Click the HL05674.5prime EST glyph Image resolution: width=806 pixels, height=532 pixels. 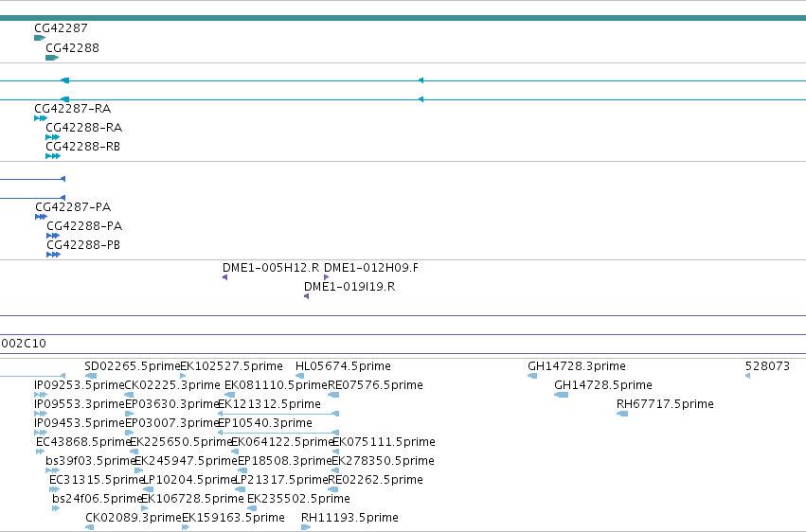[299, 376]
